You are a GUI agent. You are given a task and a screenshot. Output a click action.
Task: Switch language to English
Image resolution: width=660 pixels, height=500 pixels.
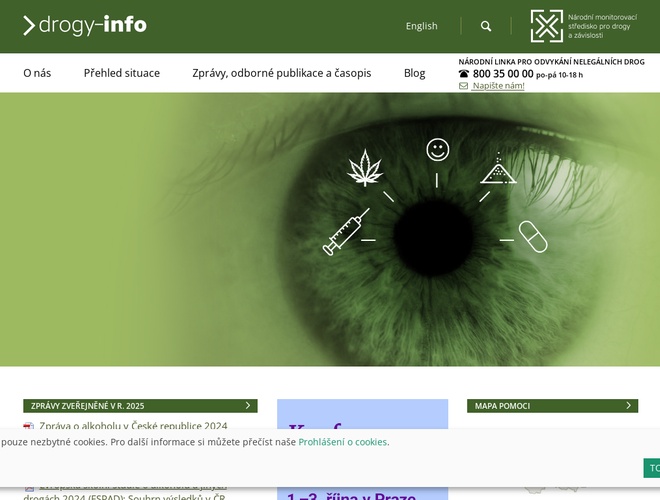tap(421, 26)
